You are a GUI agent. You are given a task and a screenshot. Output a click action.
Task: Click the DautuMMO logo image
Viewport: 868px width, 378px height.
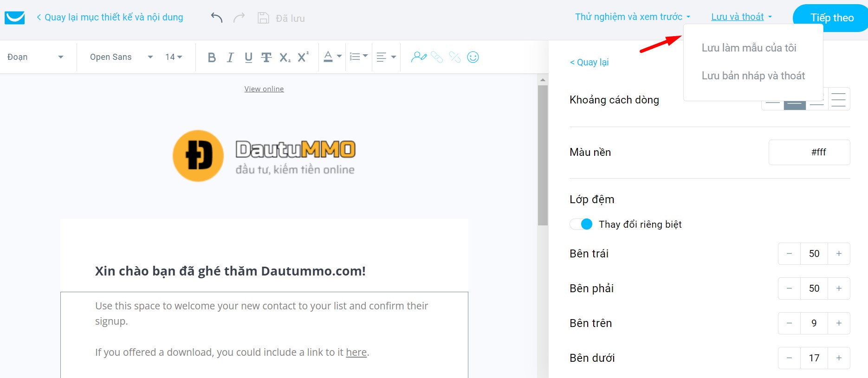(x=264, y=156)
